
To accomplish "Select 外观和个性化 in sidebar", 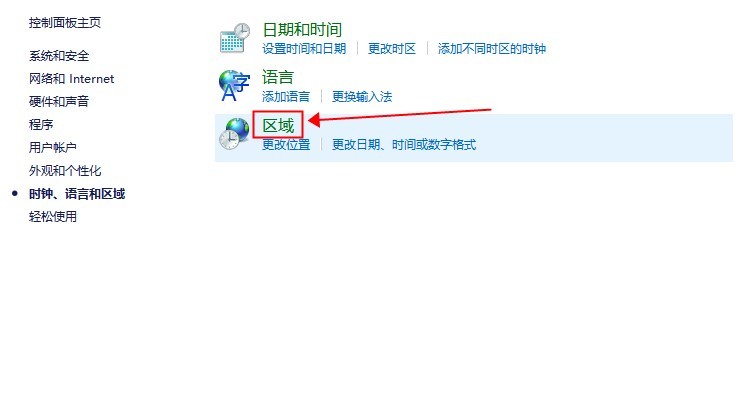I will coord(65,171).
